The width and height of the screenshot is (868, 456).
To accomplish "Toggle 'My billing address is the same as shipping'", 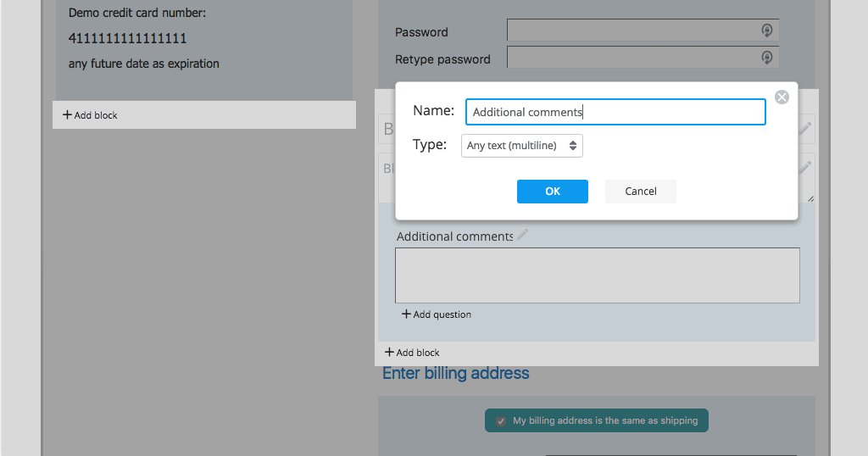I will click(x=501, y=420).
